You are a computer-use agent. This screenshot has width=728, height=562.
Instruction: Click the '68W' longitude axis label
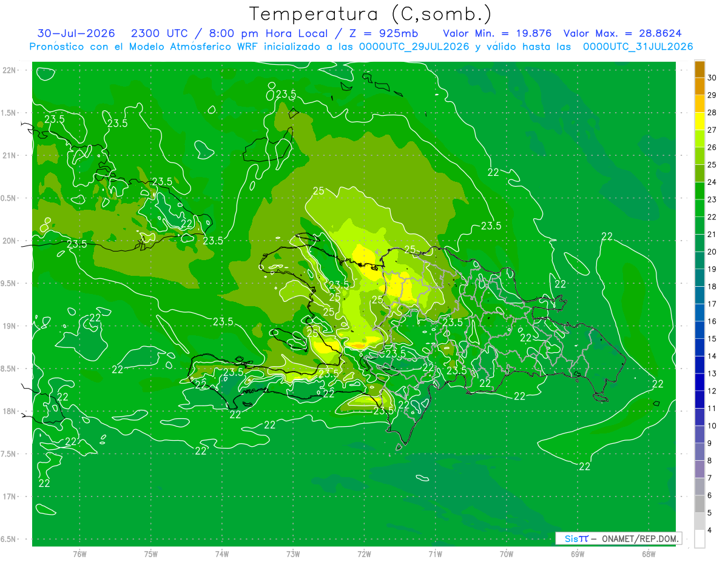(x=649, y=554)
